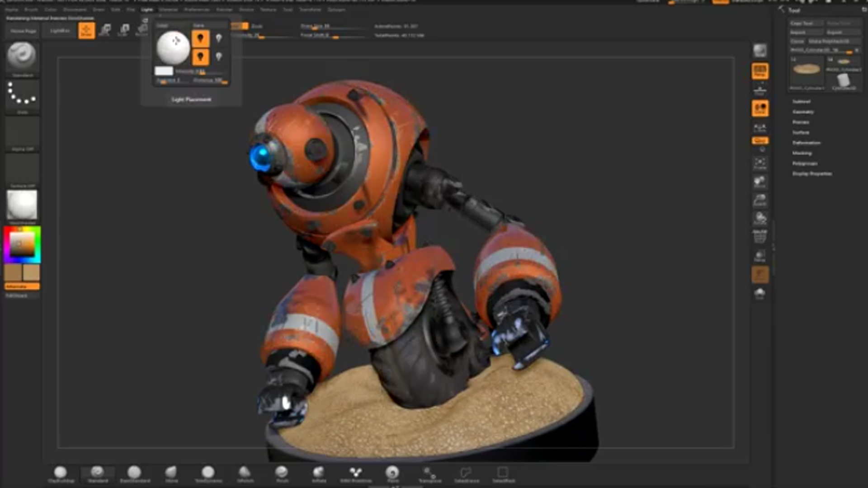Viewport: 868px width, 488px height.
Task: Click the light color white swatch
Action: 164,71
